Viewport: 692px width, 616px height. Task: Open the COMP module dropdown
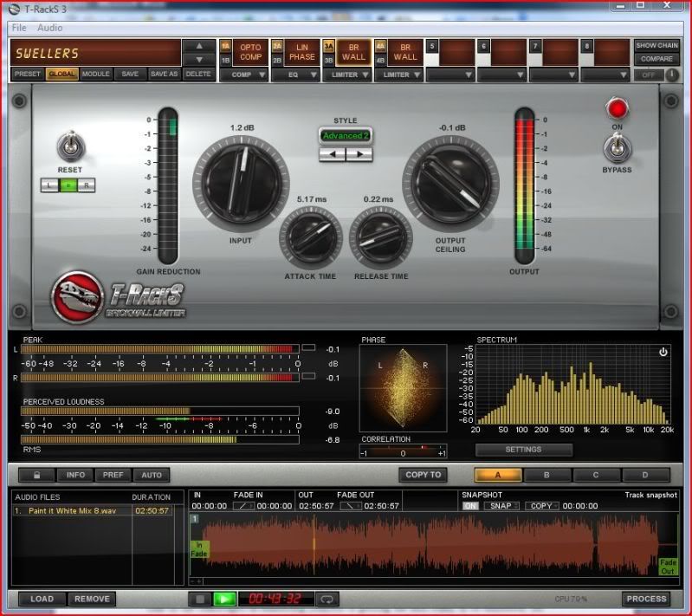[x=244, y=75]
